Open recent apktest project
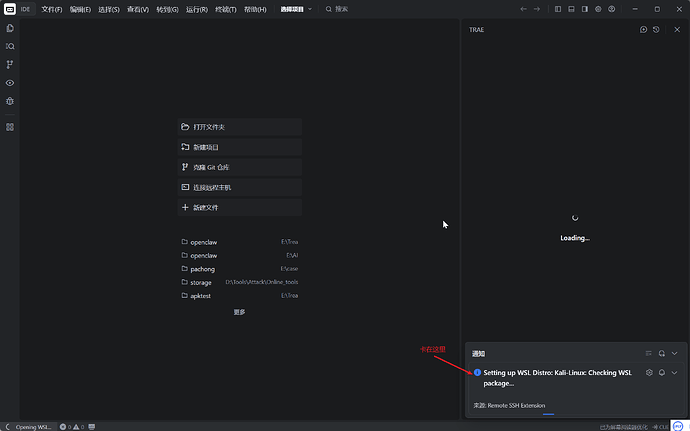The image size is (690, 431). (x=239, y=296)
